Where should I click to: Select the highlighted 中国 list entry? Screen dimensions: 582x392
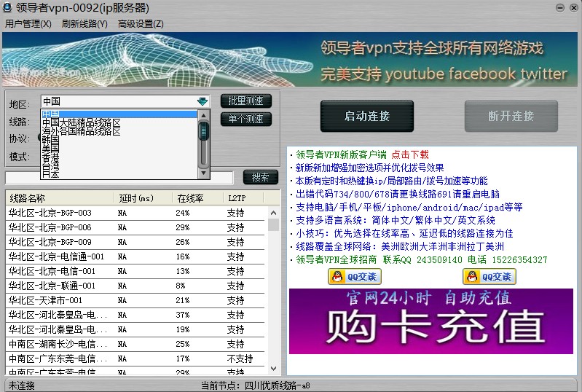coord(119,114)
